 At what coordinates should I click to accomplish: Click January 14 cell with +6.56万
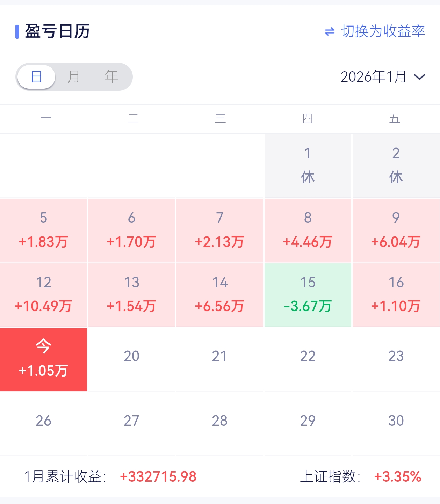[219, 295]
